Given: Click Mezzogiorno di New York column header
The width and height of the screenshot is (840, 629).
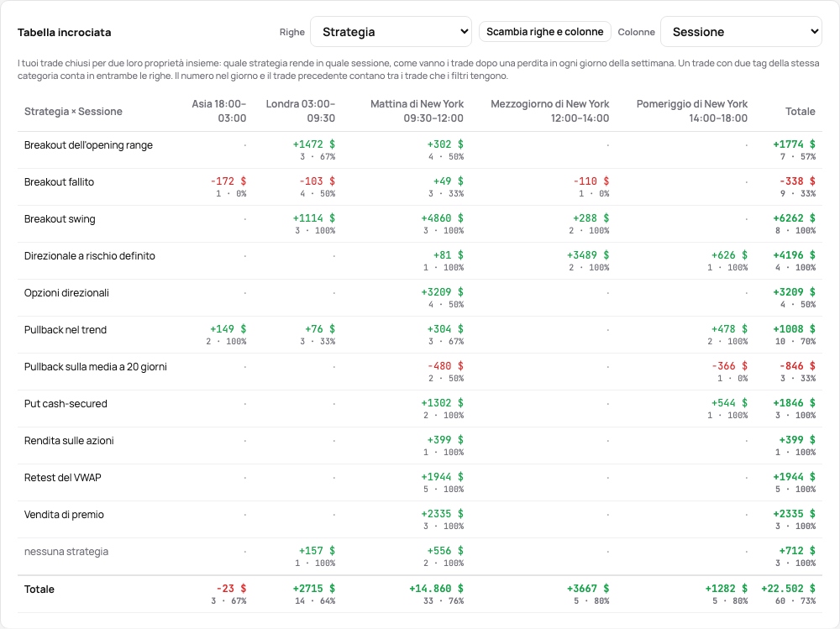Looking at the screenshot, I should pos(549,111).
